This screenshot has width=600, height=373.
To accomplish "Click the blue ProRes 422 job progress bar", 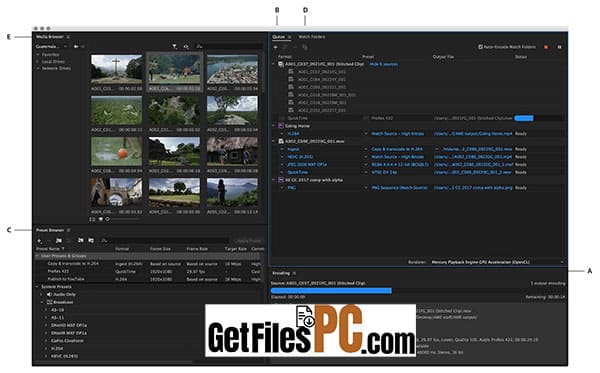I will tap(524, 118).
